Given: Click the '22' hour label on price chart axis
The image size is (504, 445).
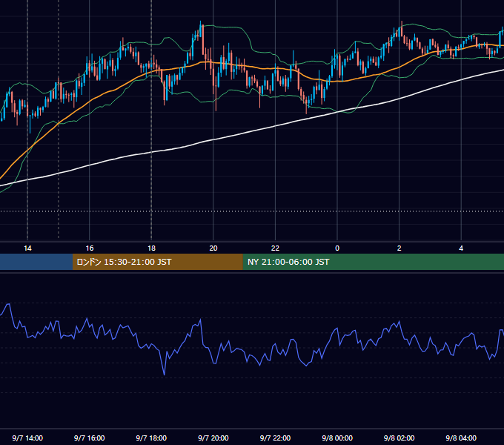Looking at the screenshot, I should click(x=276, y=248).
